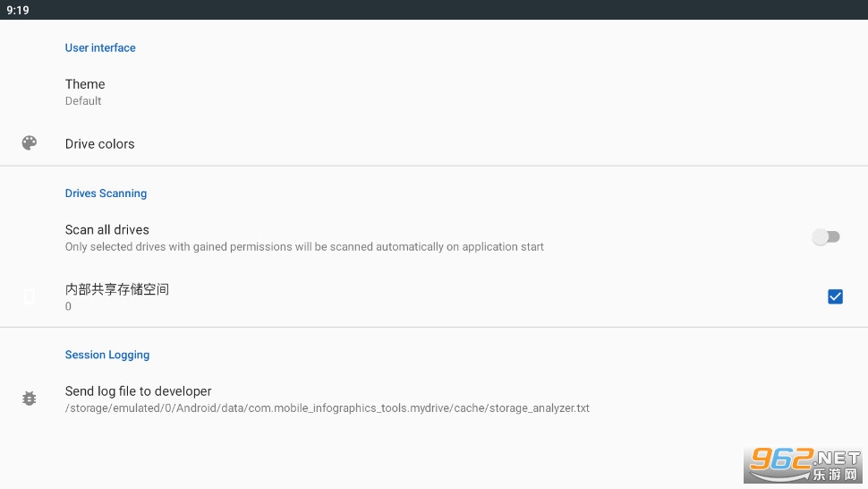Click the 962.NET watermark text
The width and height of the screenshot is (868, 489).
(x=823, y=459)
